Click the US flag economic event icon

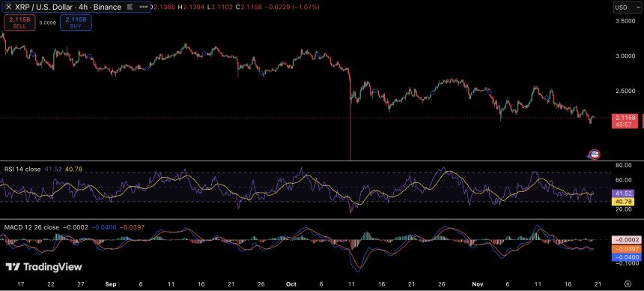click(595, 154)
